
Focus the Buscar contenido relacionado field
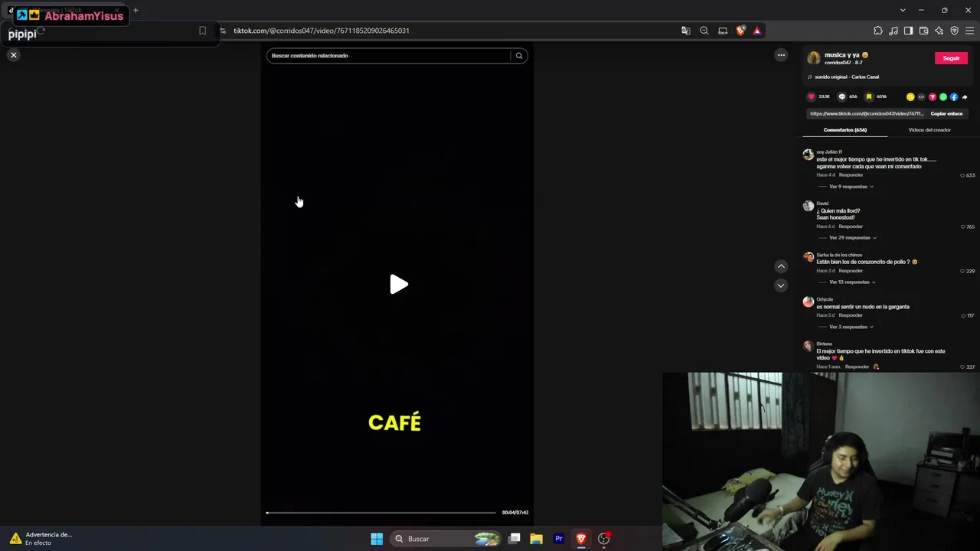point(388,56)
